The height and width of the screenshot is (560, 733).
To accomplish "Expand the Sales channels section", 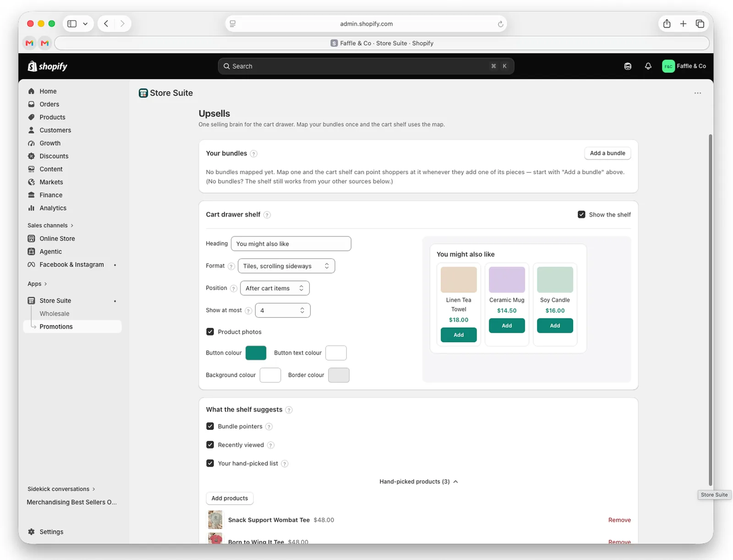I will tap(50, 225).
